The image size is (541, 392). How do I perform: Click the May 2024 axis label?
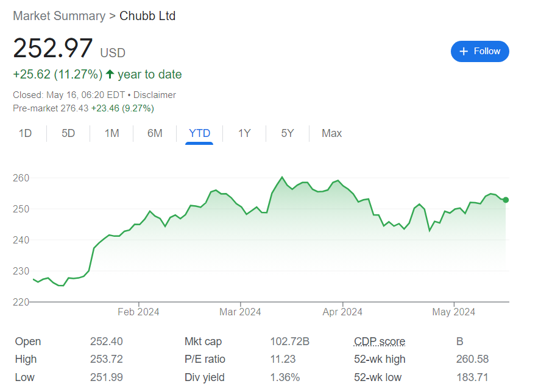[x=454, y=312]
